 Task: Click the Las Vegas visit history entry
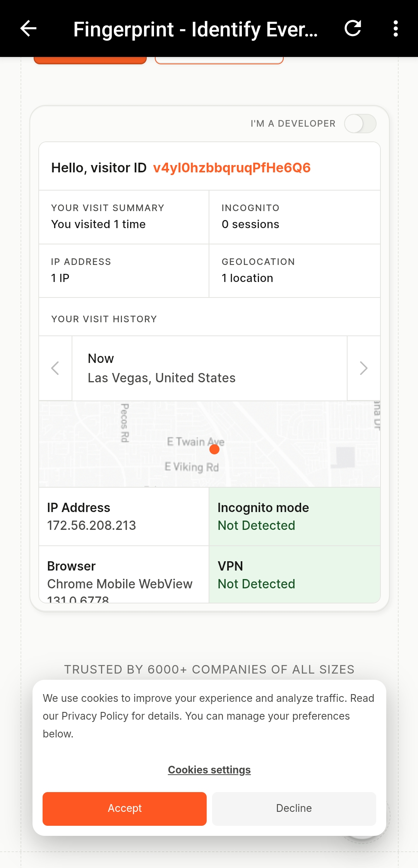(x=209, y=368)
